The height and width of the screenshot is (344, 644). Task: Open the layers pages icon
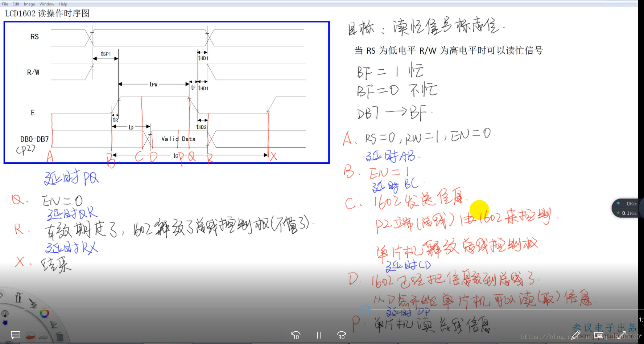[60, 336]
